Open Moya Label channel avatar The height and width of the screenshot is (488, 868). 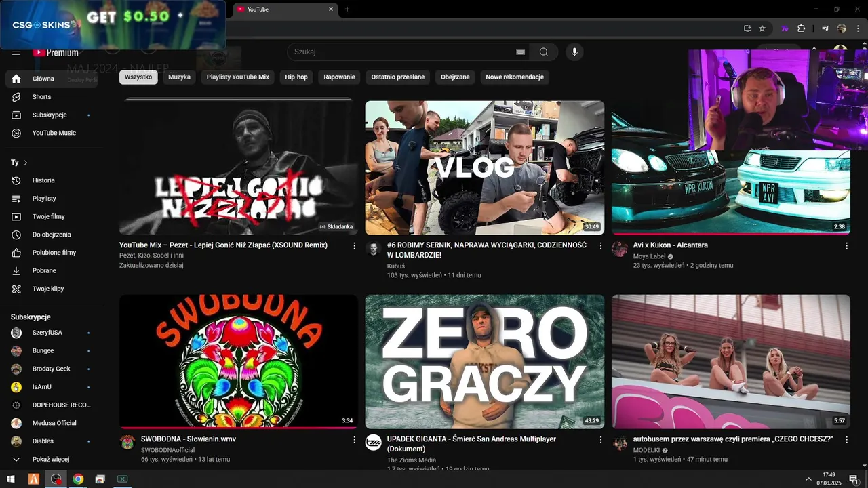tap(619, 249)
